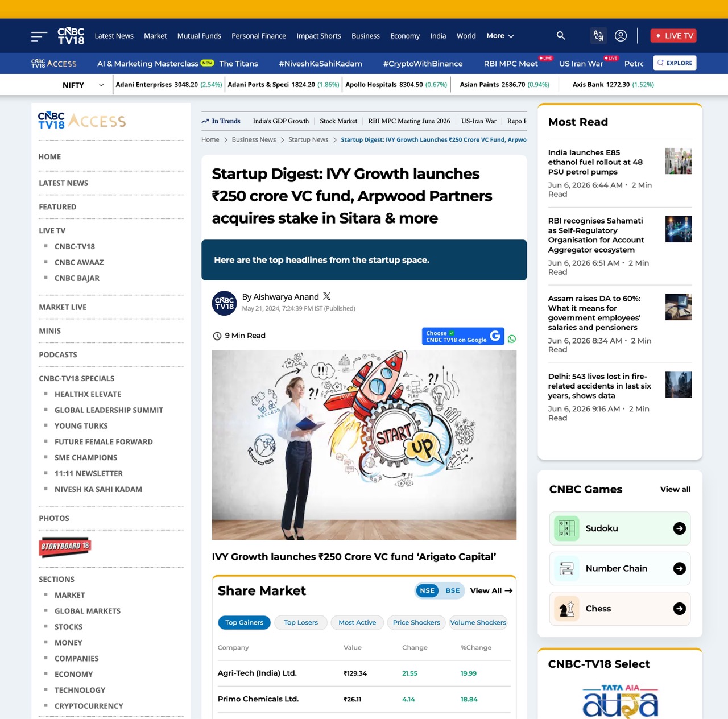Click Delhi fire accidents article thumbnail
728x719 pixels.
pos(679,385)
